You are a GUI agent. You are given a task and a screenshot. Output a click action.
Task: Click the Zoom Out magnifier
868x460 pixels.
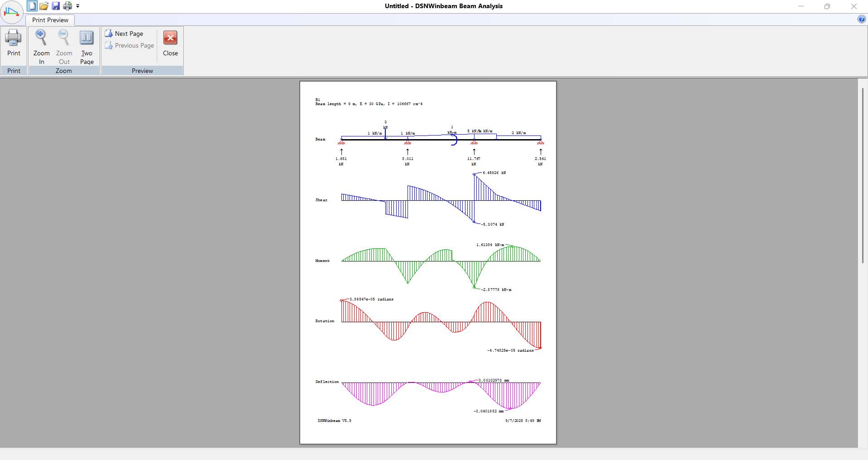pyautogui.click(x=64, y=47)
